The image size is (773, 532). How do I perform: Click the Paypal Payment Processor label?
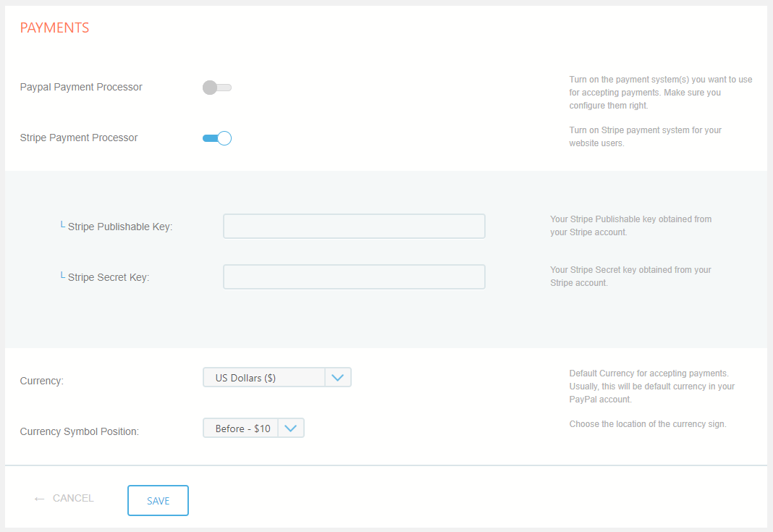[x=81, y=87]
